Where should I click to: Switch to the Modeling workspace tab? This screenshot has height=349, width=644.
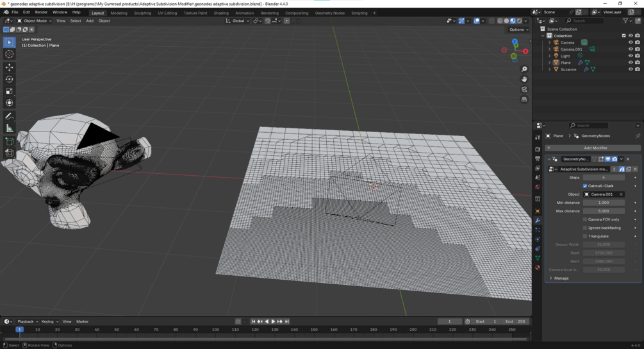(x=119, y=13)
